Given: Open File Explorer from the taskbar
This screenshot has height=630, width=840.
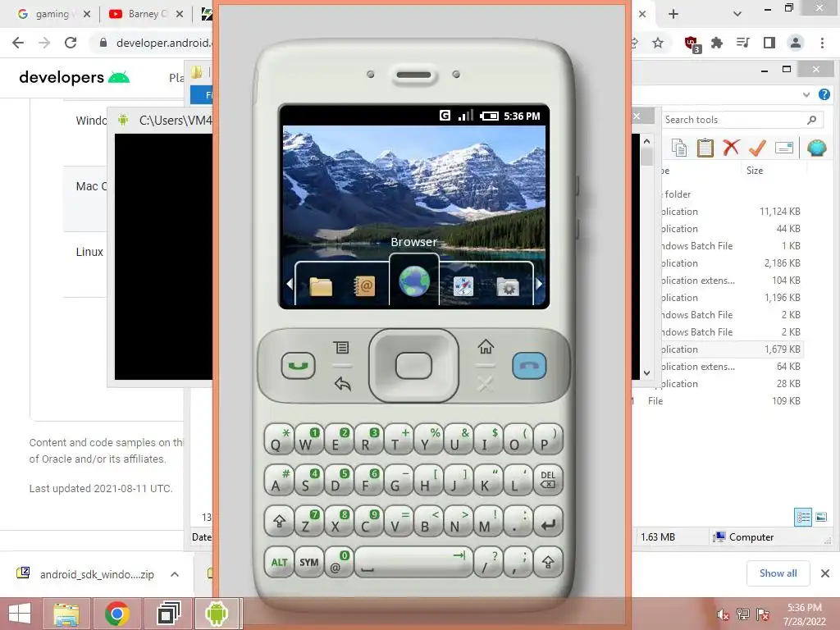Looking at the screenshot, I should coord(66,614).
